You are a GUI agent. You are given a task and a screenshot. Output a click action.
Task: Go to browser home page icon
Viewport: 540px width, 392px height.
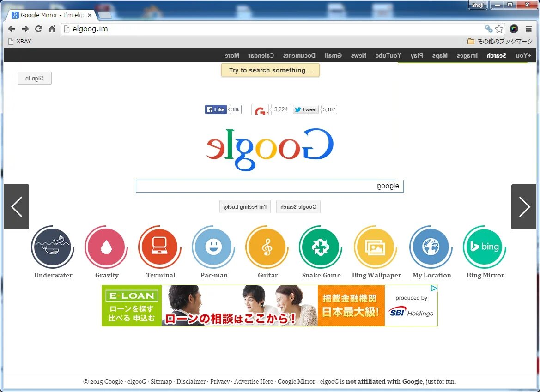click(52, 29)
